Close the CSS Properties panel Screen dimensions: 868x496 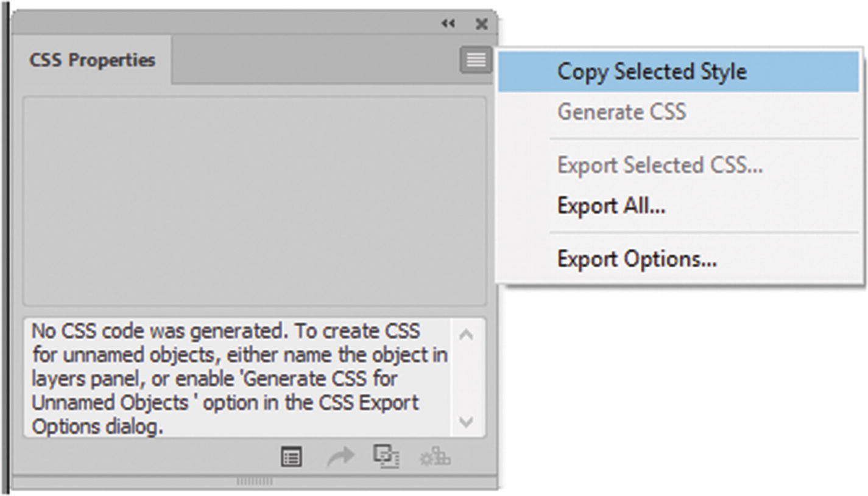coord(481,24)
